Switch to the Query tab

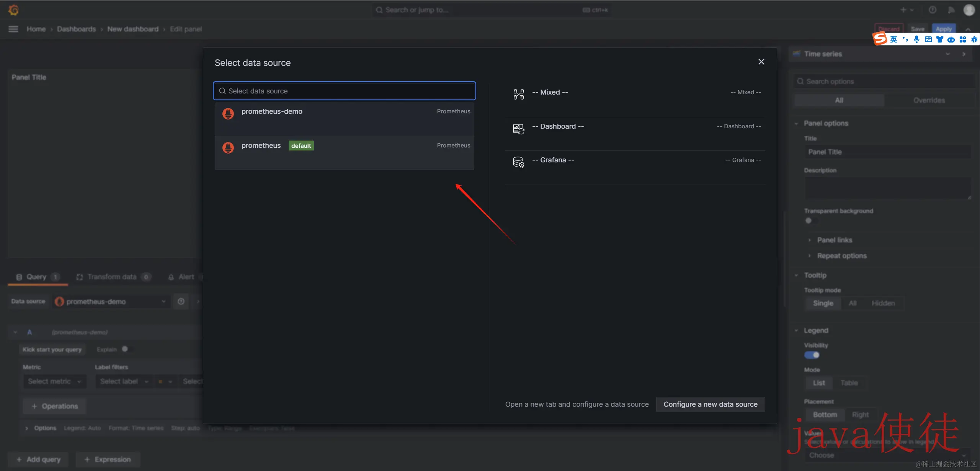pos(38,277)
